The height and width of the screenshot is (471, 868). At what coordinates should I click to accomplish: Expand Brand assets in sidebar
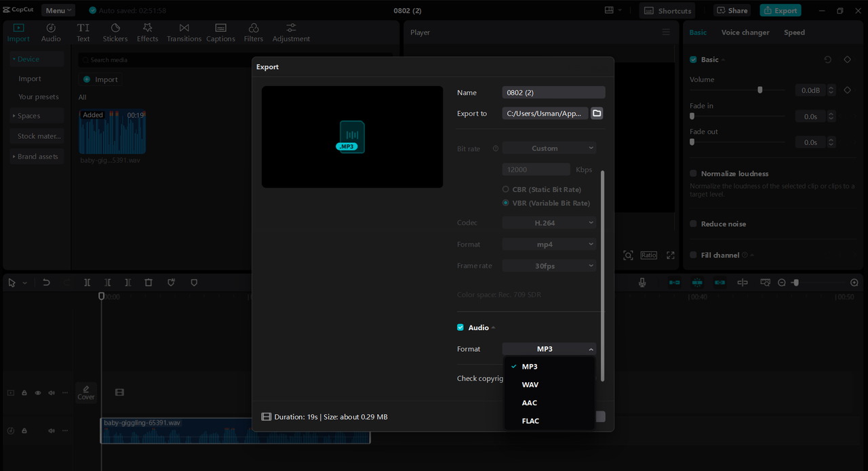pyautogui.click(x=37, y=157)
